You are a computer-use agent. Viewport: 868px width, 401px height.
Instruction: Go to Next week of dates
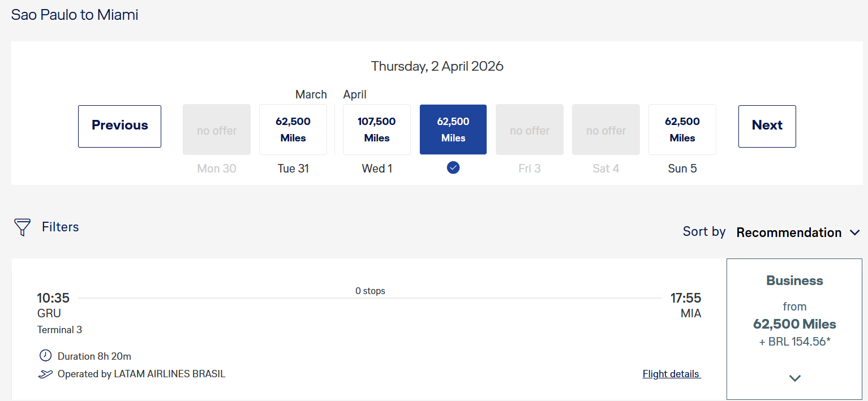pos(767,126)
